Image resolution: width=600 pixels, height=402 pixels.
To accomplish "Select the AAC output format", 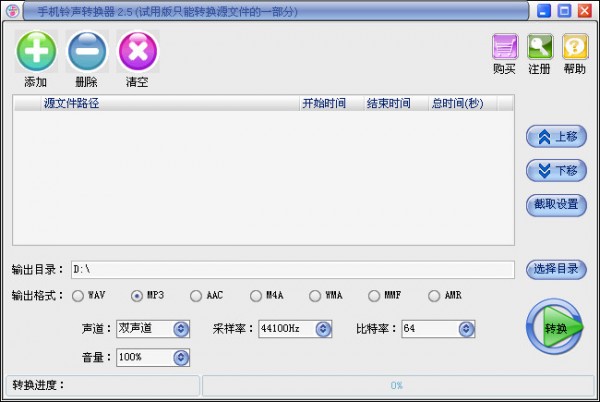I will 196,296.
